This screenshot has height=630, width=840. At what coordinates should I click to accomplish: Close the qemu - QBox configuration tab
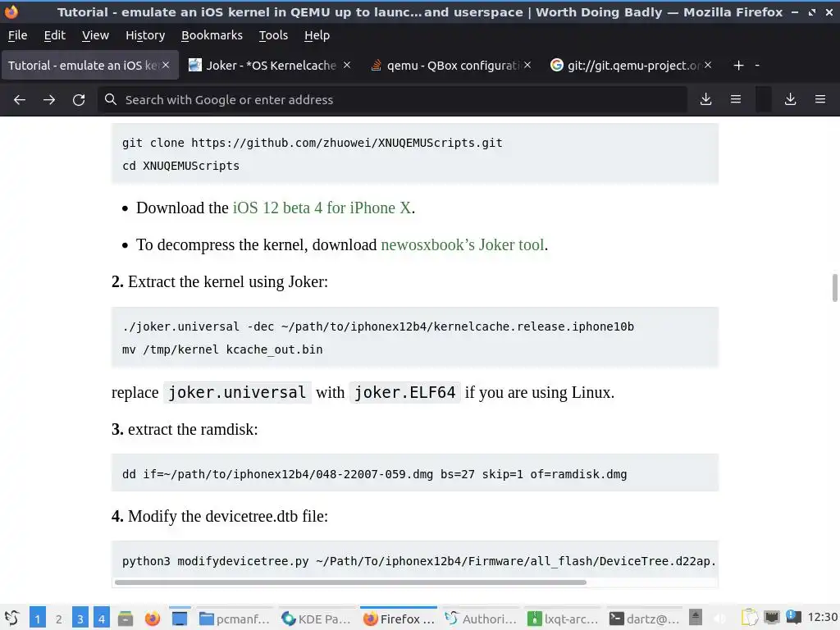click(527, 65)
